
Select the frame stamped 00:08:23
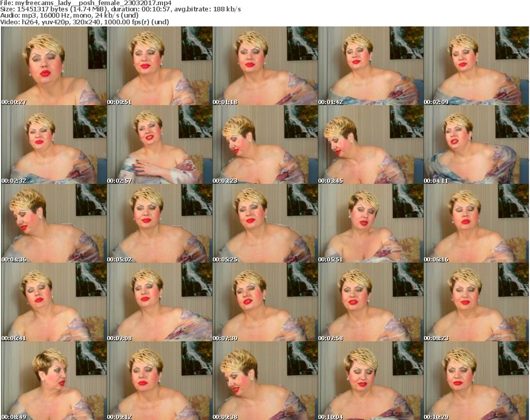pos(476,302)
